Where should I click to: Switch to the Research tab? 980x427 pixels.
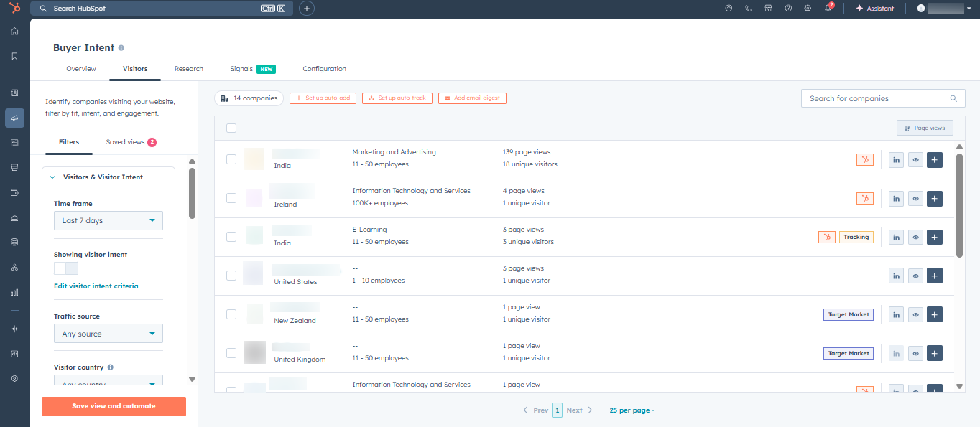(188, 68)
